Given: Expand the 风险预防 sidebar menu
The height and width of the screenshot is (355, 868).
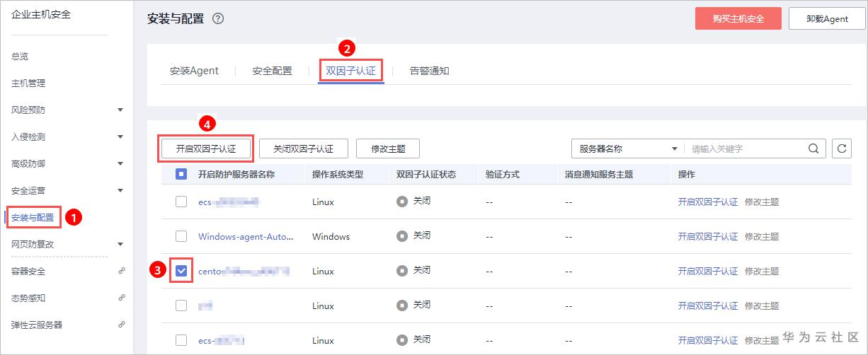Looking at the screenshot, I should pos(120,110).
